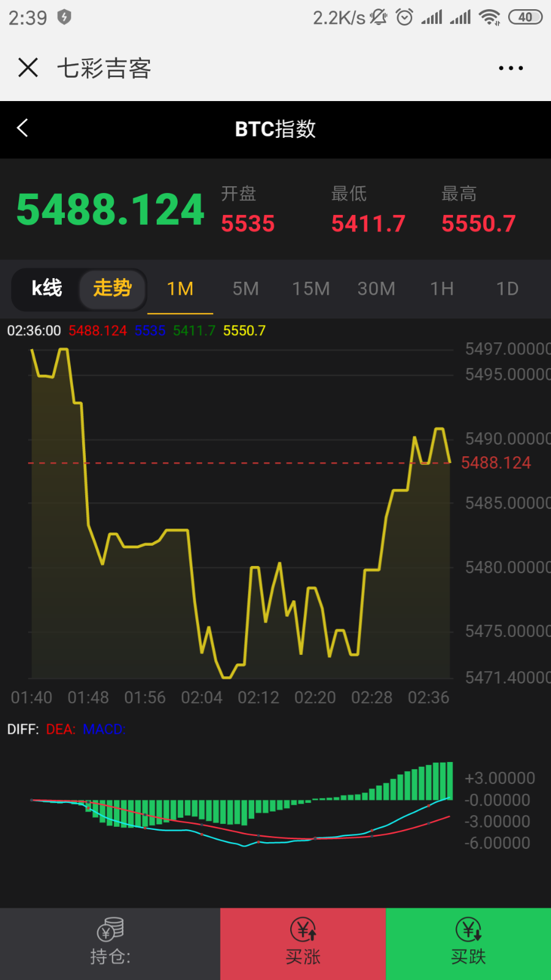Close the 七彩吉客 mini-program with X
Viewport: 551px width, 980px height.
[28, 68]
